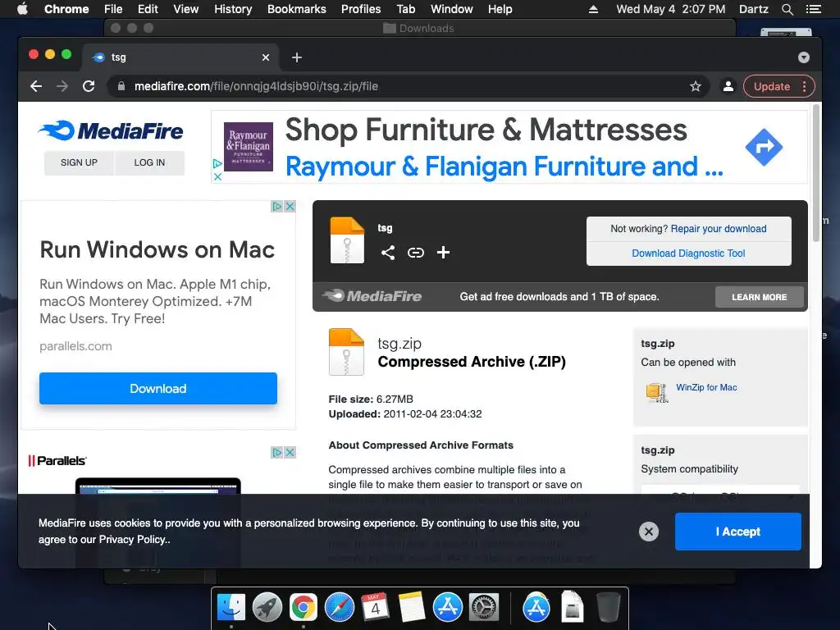This screenshot has width=840, height=630.
Task: Open Spotlight search in the menu bar
Action: tap(787, 9)
